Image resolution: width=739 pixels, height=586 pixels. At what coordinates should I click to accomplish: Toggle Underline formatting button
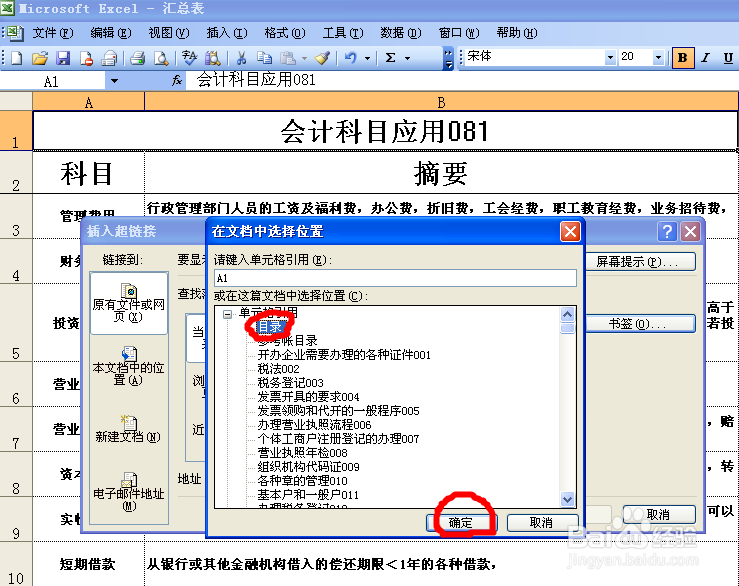coord(728,58)
